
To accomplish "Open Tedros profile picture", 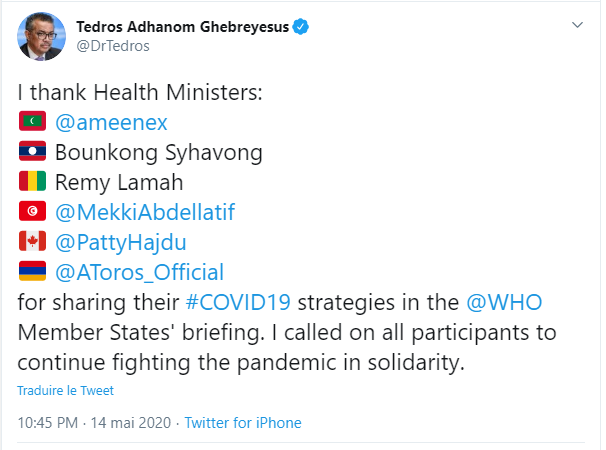I will click(x=37, y=37).
